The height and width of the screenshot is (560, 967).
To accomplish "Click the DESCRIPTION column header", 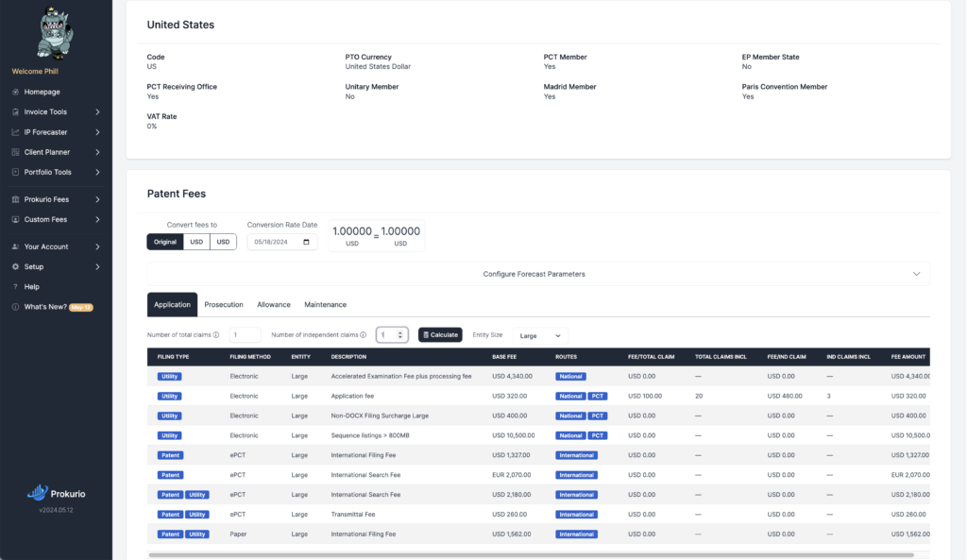I will 348,356.
